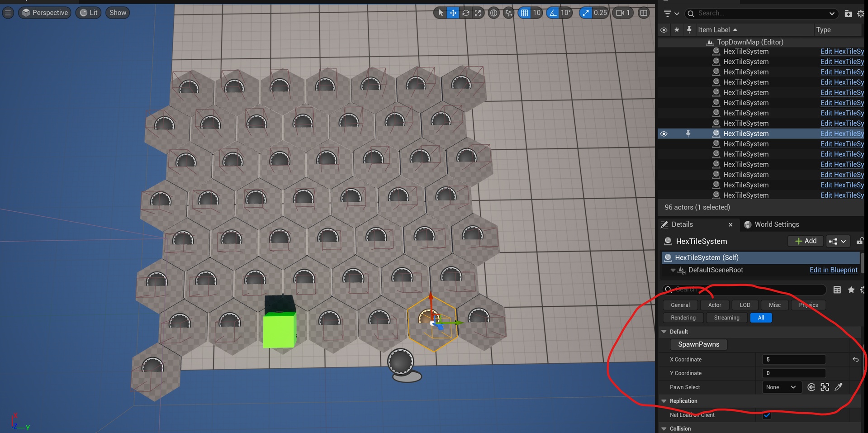Open the camera speed setting
868x433 pixels.
[x=623, y=13]
